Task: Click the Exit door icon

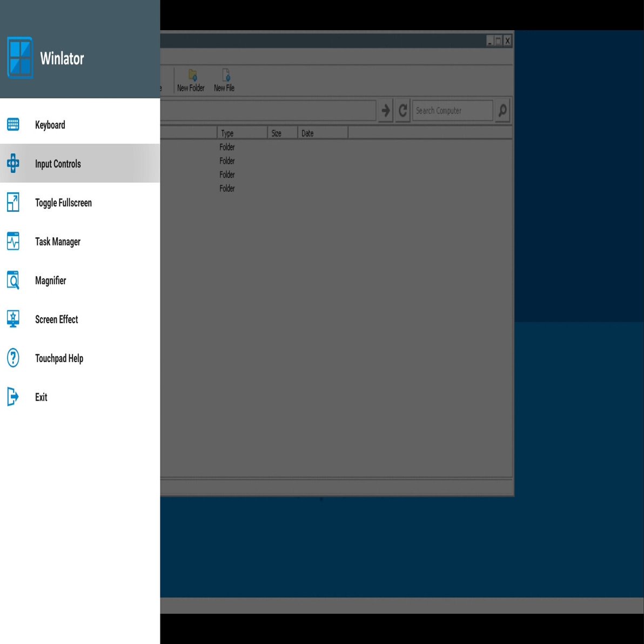Action: [x=13, y=397]
